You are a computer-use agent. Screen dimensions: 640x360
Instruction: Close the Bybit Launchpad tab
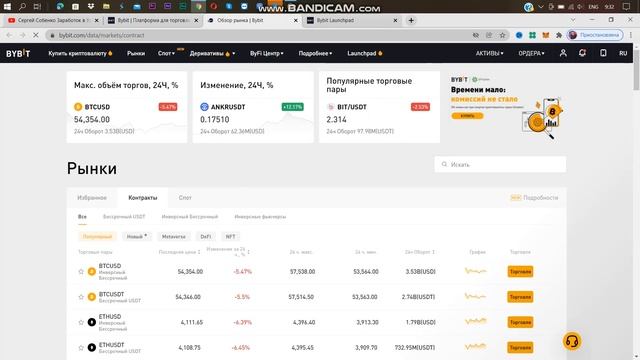pos(395,20)
